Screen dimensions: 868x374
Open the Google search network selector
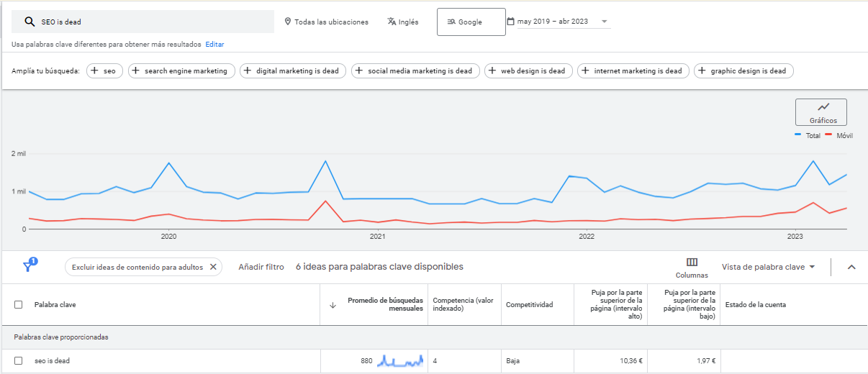point(471,22)
